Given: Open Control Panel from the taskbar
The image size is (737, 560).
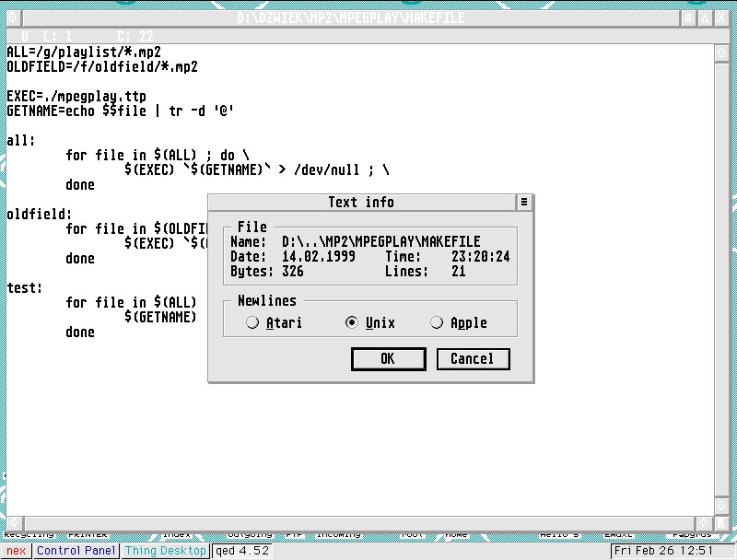Looking at the screenshot, I should coord(76,551).
